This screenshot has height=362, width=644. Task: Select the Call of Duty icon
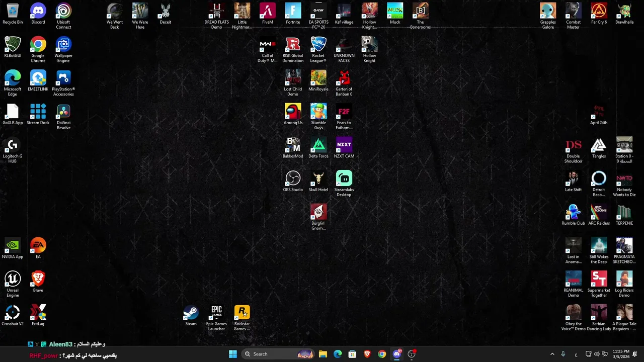click(268, 50)
